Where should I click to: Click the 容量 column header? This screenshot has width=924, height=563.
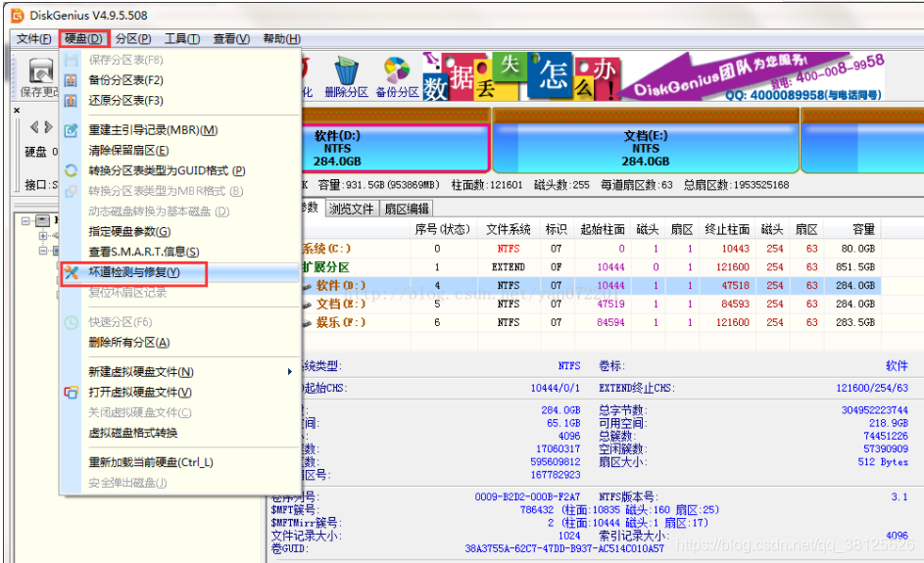[852, 229]
